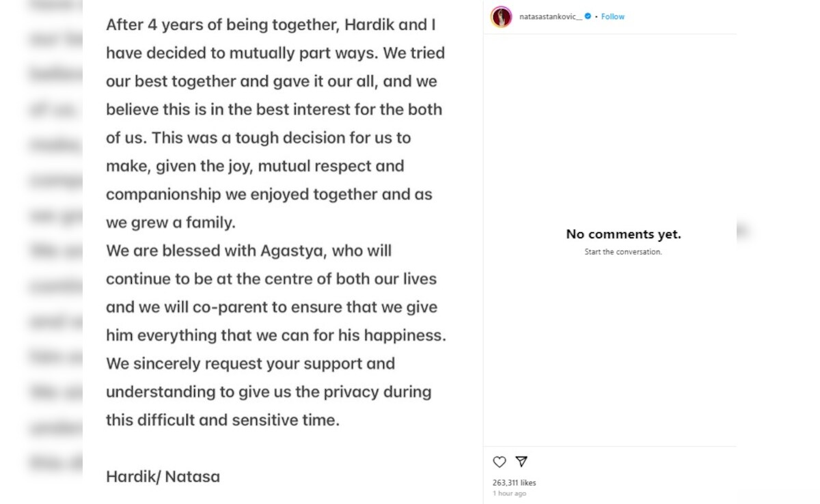Click "Start the conversation." text

(623, 252)
